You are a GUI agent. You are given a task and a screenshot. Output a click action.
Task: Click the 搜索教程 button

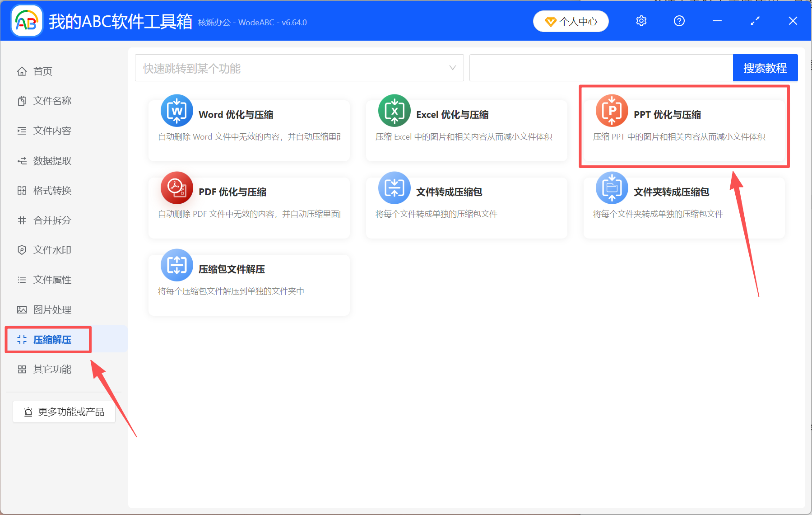[765, 67]
